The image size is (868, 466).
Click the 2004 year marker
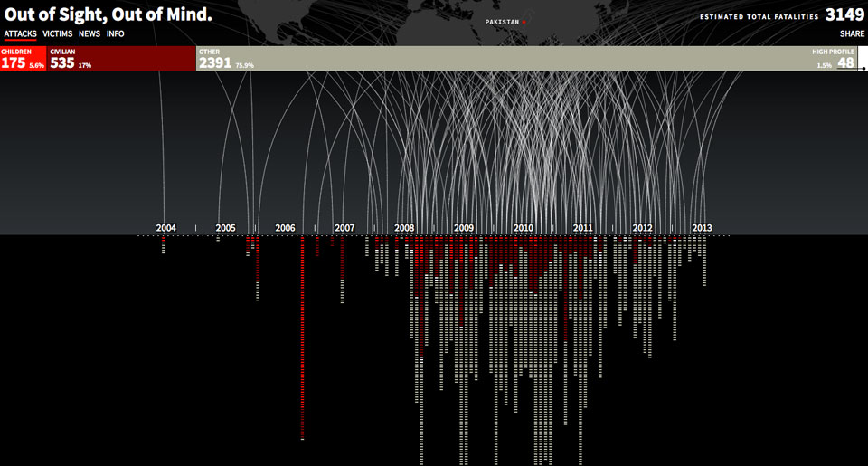point(165,228)
